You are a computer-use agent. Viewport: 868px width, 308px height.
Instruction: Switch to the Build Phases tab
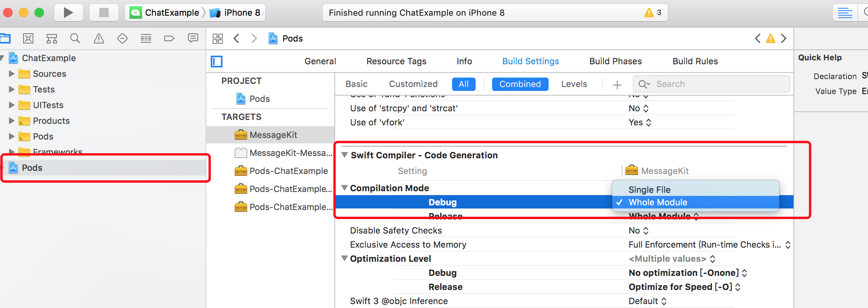[616, 61]
